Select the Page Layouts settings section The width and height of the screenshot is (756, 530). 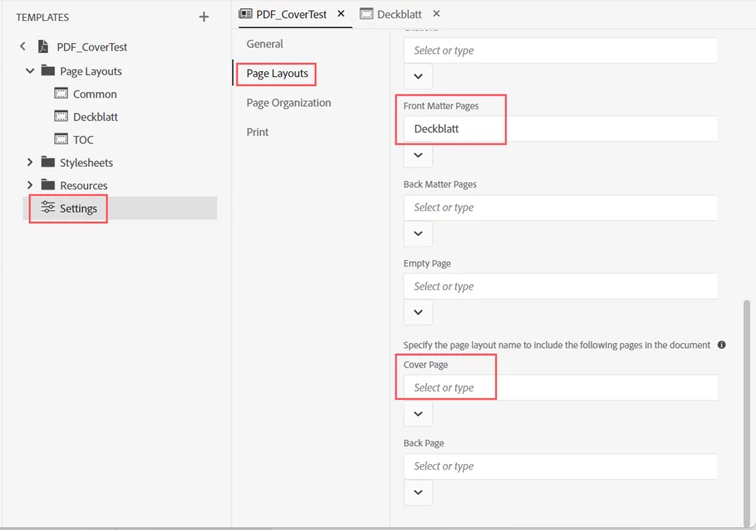(x=277, y=73)
